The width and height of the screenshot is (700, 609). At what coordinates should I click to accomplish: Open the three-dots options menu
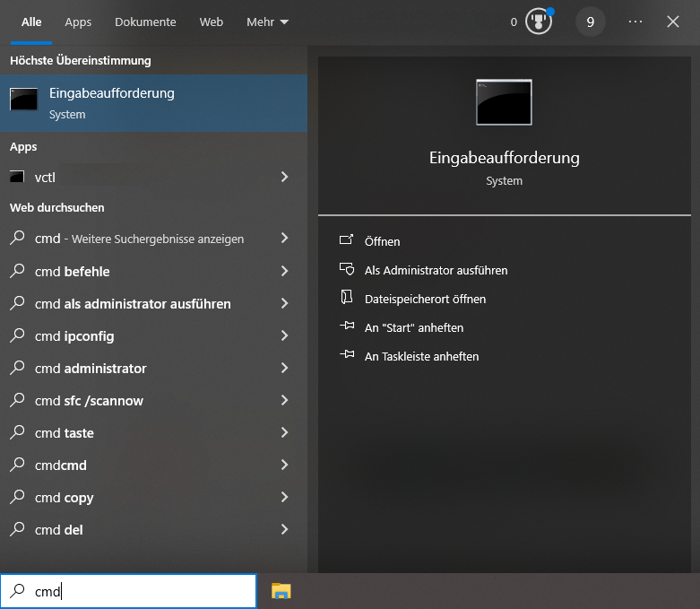(635, 22)
